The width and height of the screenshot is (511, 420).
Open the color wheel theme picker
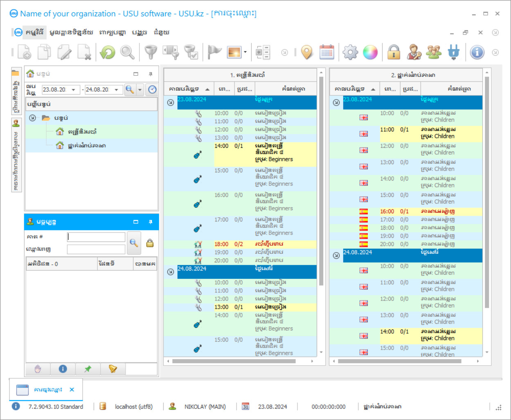370,52
